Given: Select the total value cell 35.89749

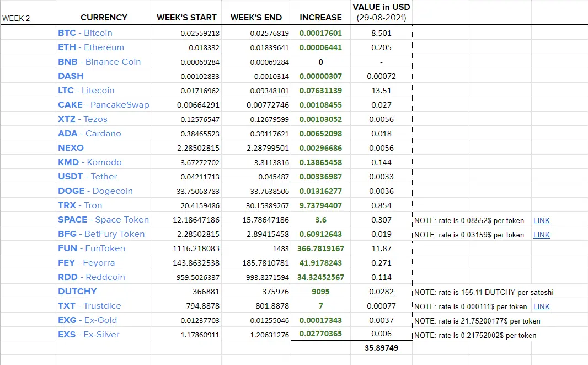Looking at the screenshot, I should (x=381, y=348).
